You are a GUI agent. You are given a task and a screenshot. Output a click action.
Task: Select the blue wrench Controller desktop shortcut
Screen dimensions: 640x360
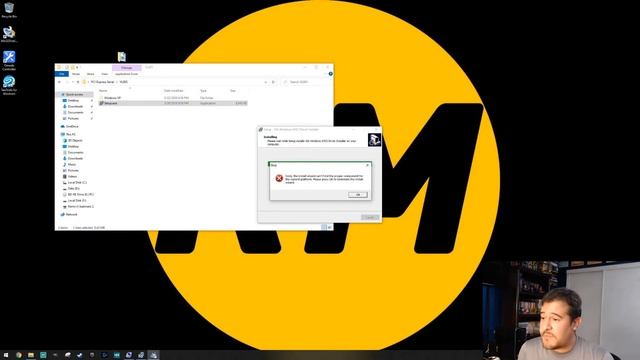[9, 60]
